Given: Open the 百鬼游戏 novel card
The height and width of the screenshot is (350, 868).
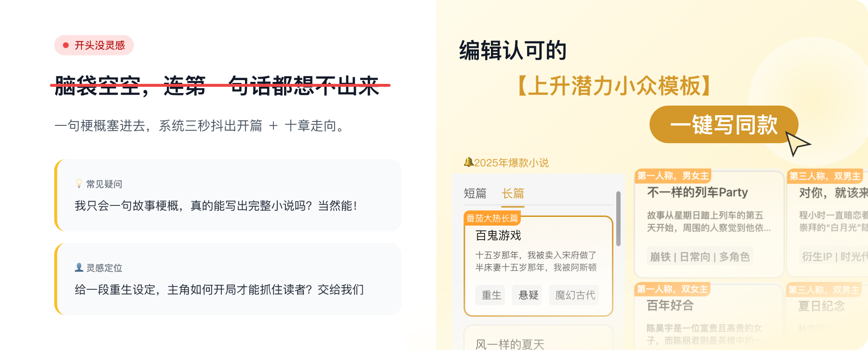Looking at the screenshot, I should pos(538,266).
